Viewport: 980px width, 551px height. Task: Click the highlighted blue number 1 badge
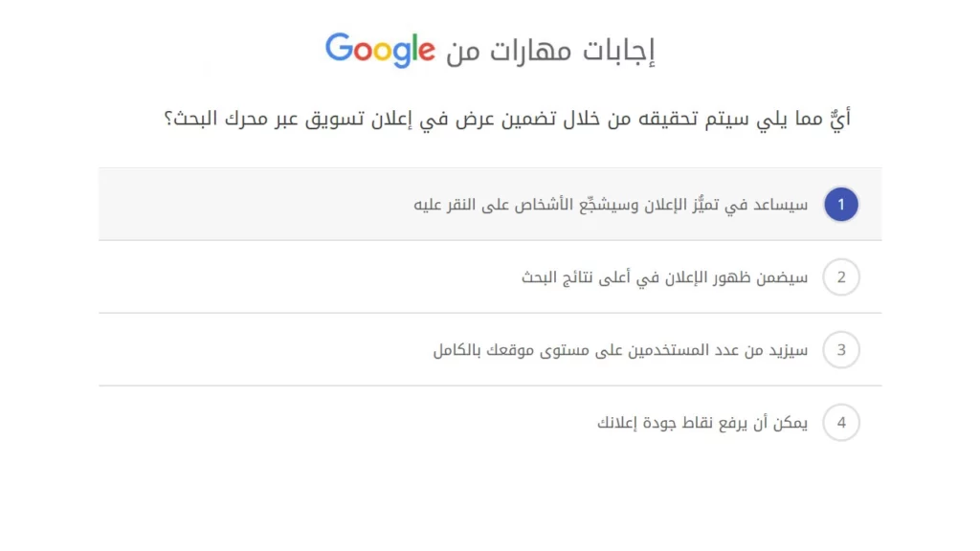[840, 204]
